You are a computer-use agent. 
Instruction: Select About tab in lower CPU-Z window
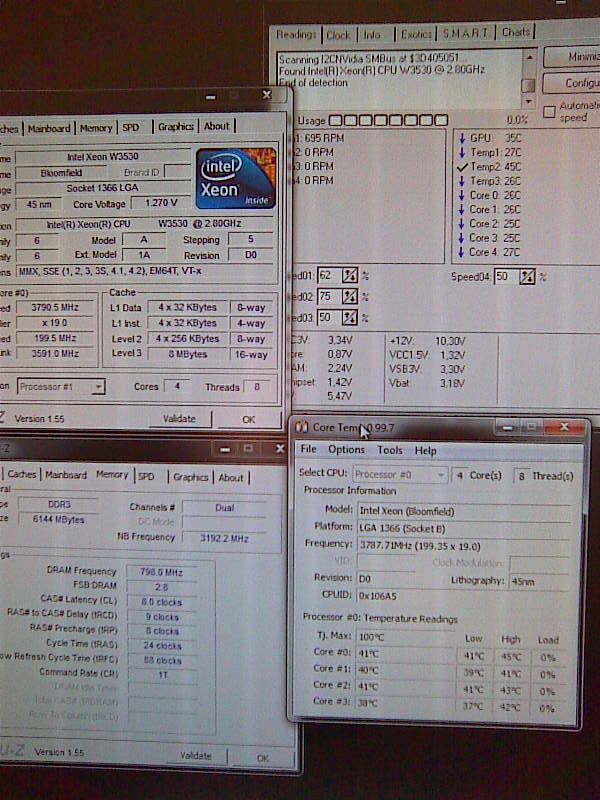pos(231,478)
